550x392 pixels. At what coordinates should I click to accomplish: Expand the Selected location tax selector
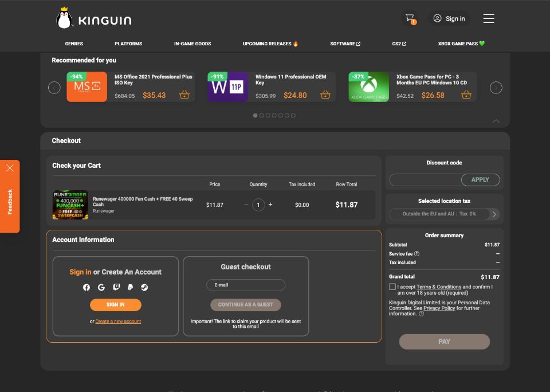(493, 214)
